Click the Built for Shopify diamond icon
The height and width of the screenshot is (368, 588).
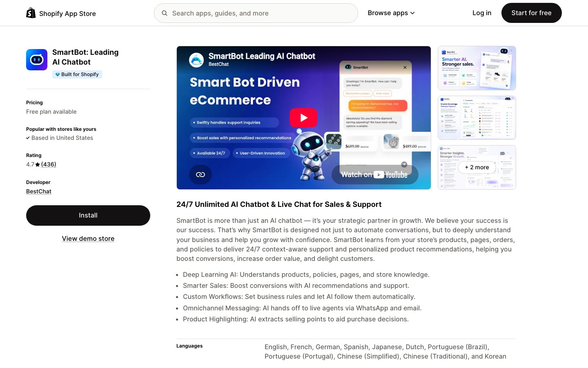pos(58,74)
